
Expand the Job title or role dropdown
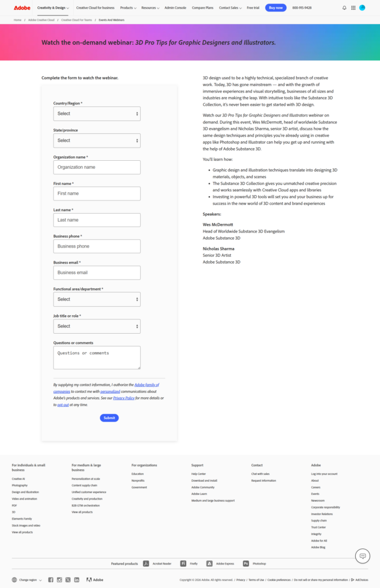click(x=97, y=326)
